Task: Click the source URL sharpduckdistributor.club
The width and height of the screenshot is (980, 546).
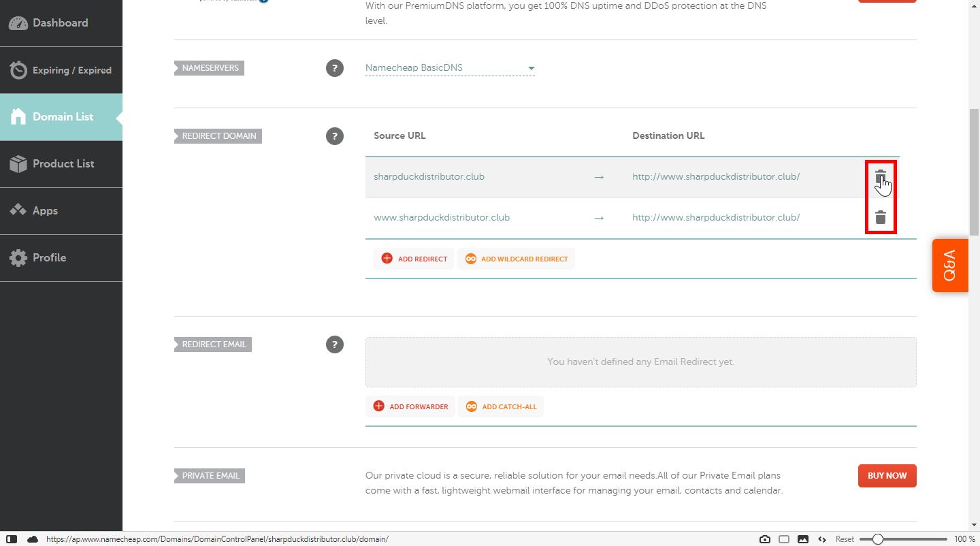Action: 429,177
